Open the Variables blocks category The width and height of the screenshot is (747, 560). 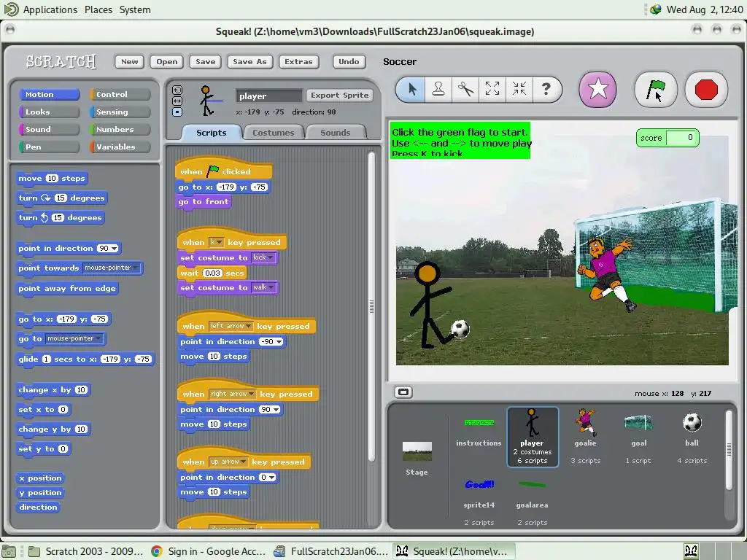tap(120, 147)
